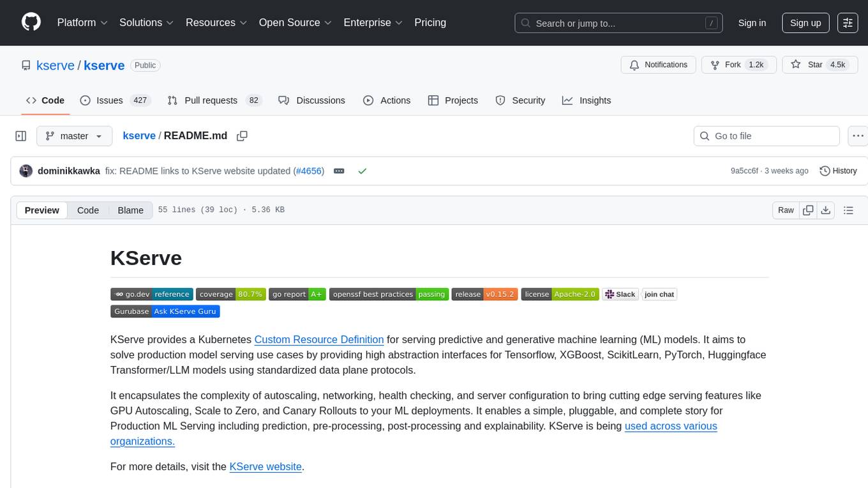Click the Sign in link
This screenshot has height=488, width=868.
[752, 23]
